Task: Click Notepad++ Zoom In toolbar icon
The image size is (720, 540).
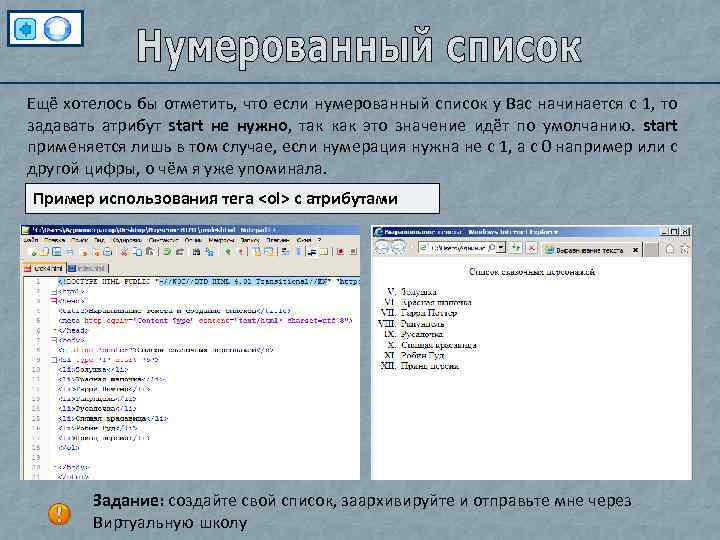Action: click(228, 252)
